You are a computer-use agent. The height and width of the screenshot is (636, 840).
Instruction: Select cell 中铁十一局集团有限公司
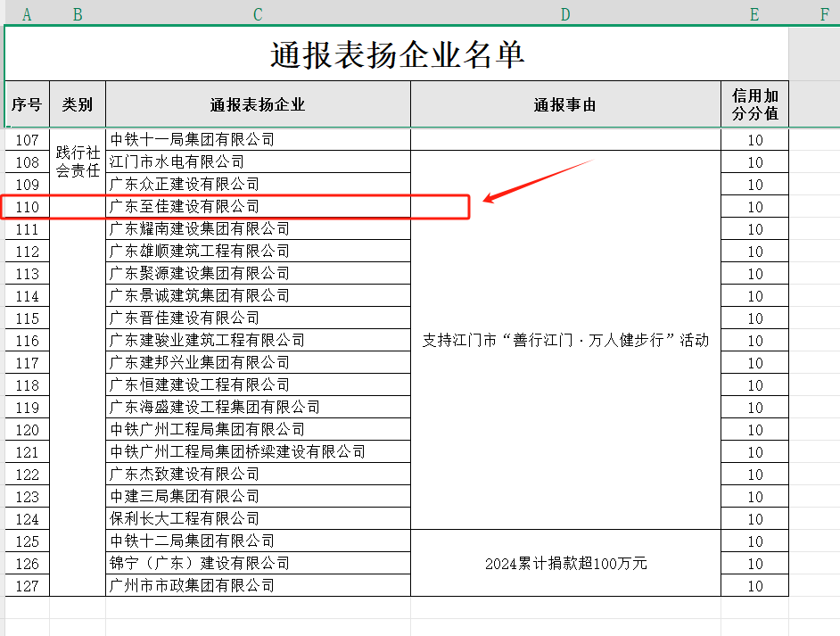258,139
